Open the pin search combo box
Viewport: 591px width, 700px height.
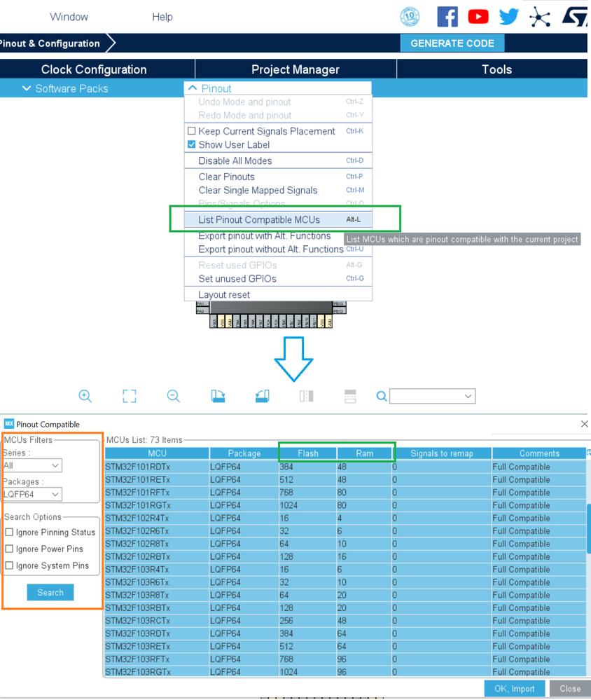tap(432, 396)
